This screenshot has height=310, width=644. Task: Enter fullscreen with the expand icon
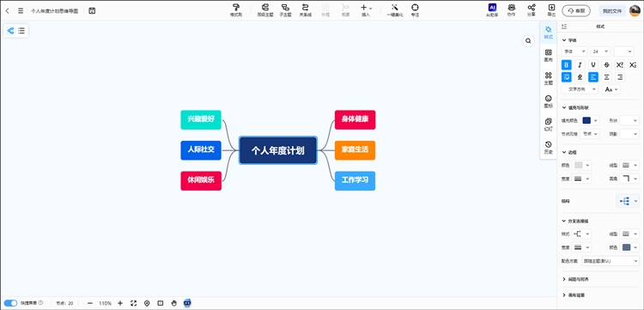(133, 303)
